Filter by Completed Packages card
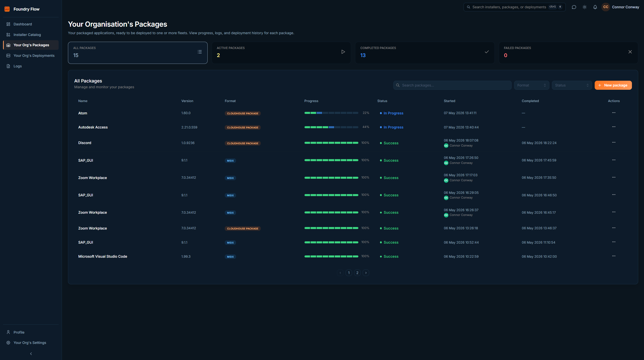Viewport: 644px width, 360px height. click(x=425, y=53)
